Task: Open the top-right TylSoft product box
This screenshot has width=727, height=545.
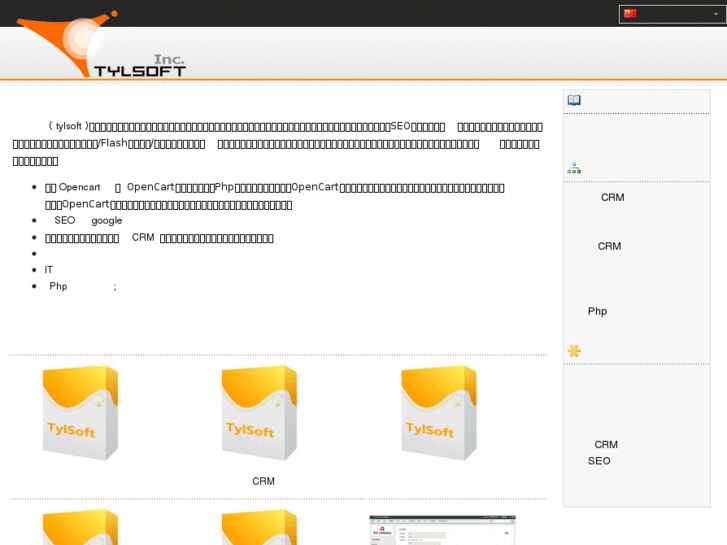Action: tap(439, 412)
